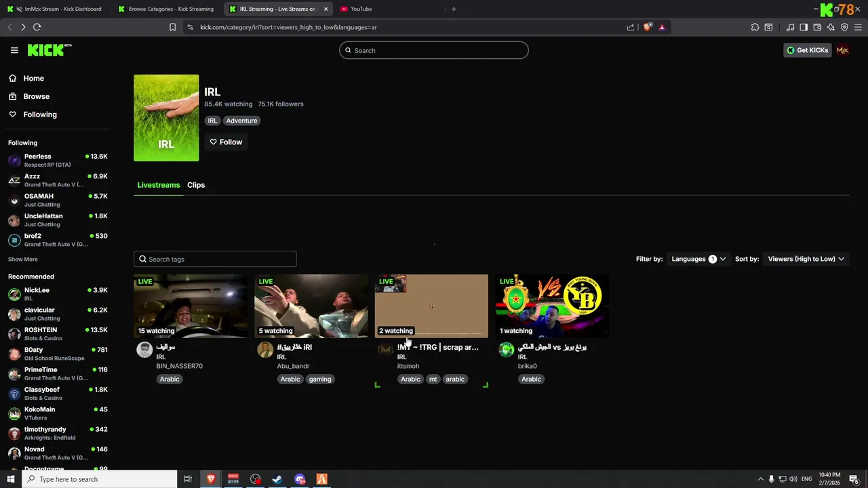Open the share page icon
The height and width of the screenshot is (488, 868).
pyautogui.click(x=631, y=27)
